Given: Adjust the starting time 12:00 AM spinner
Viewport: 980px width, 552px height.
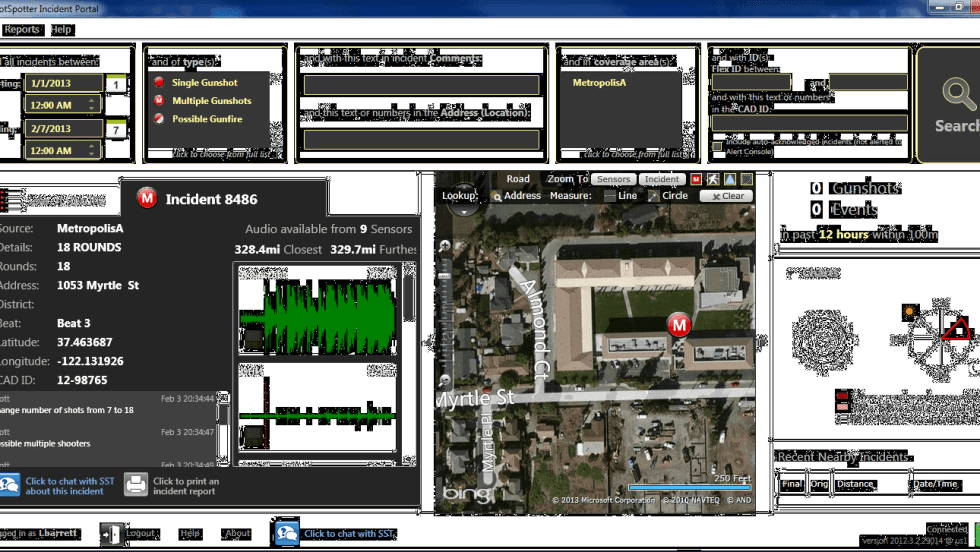Looking at the screenshot, I should 93,104.
